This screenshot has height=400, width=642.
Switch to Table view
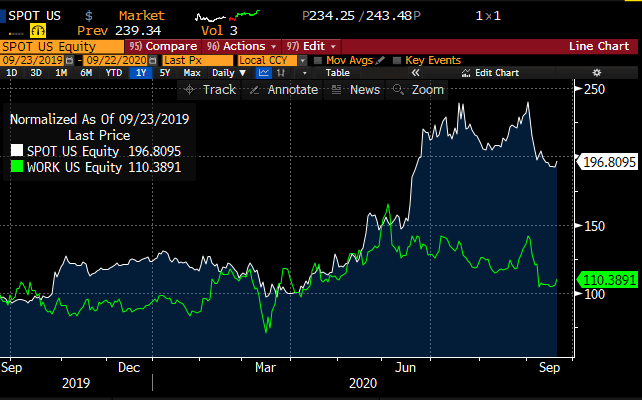pos(337,73)
